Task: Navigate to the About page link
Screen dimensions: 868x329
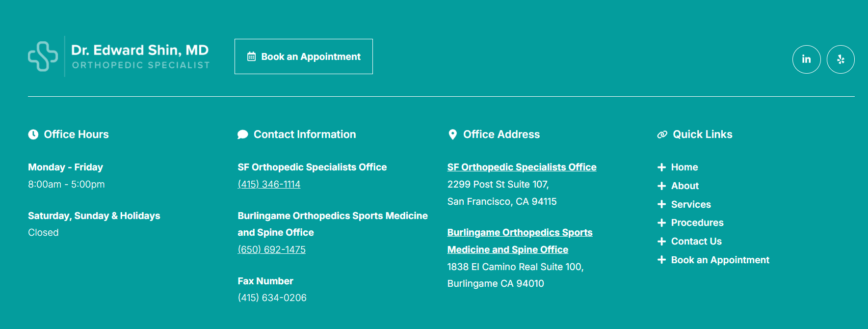Action: [684, 186]
